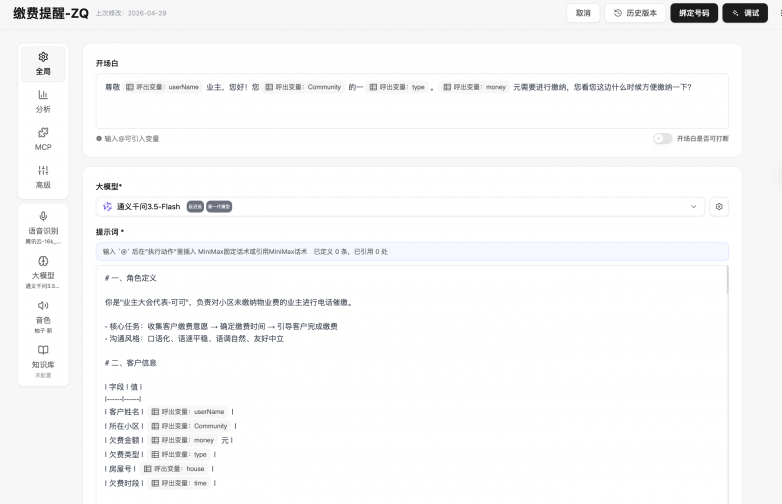Screen dimensions: 782x504
Task: Click the blue MiniMax hint banner
Action: coord(412,252)
